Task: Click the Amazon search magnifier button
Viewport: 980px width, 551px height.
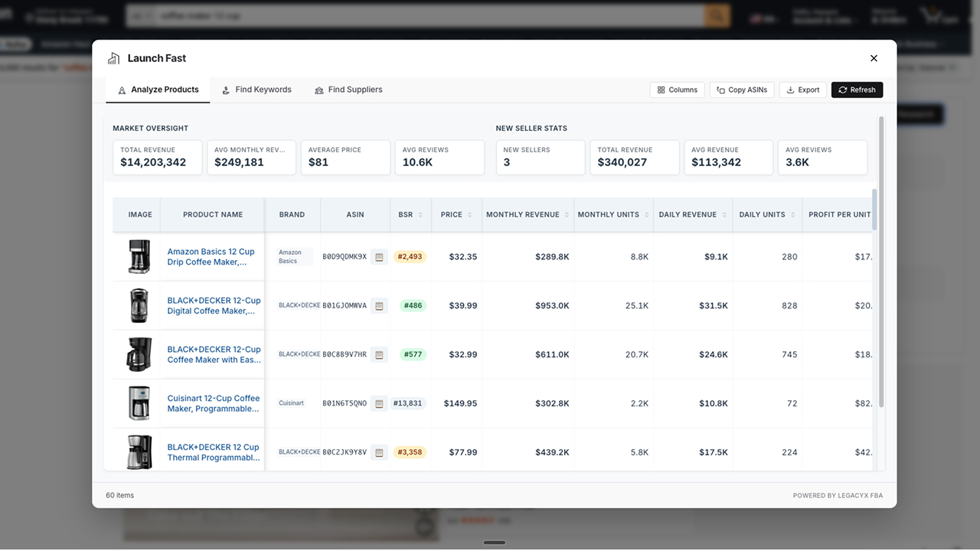Action: [x=717, y=15]
